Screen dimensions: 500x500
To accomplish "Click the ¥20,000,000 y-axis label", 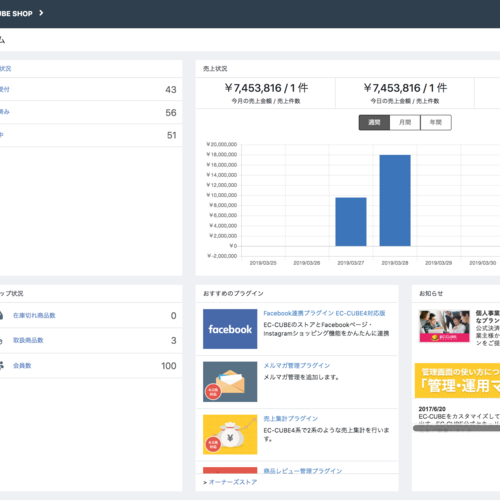I will [x=222, y=144].
